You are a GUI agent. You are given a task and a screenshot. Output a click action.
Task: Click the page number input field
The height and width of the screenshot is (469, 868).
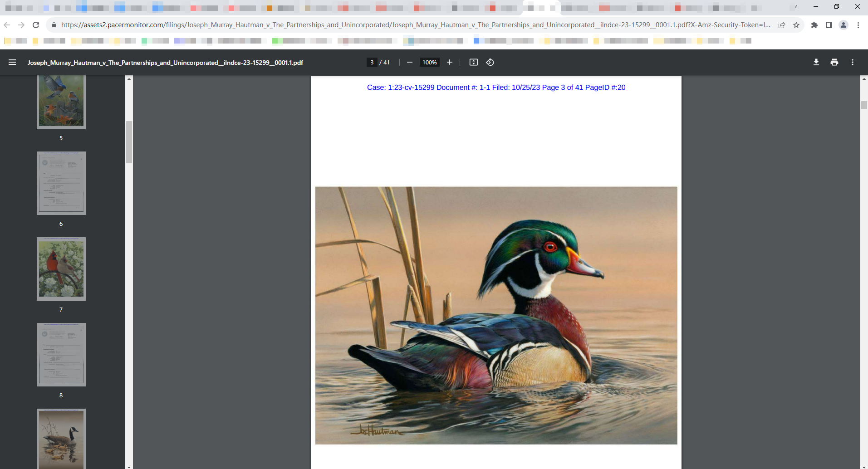click(x=372, y=63)
